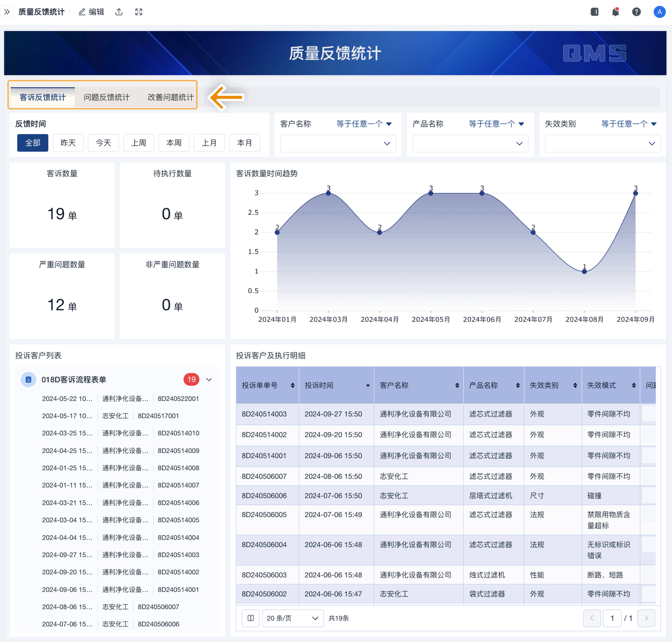Screen dimensions: 672x642
Task: Click the red 19 count badge
Action: click(x=192, y=380)
